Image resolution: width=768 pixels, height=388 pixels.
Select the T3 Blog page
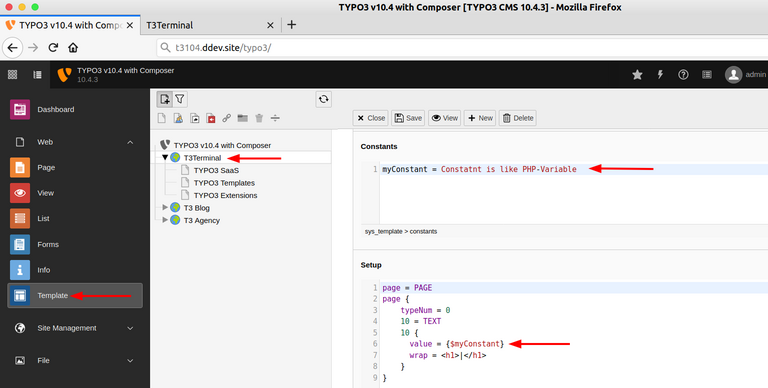[x=196, y=208]
